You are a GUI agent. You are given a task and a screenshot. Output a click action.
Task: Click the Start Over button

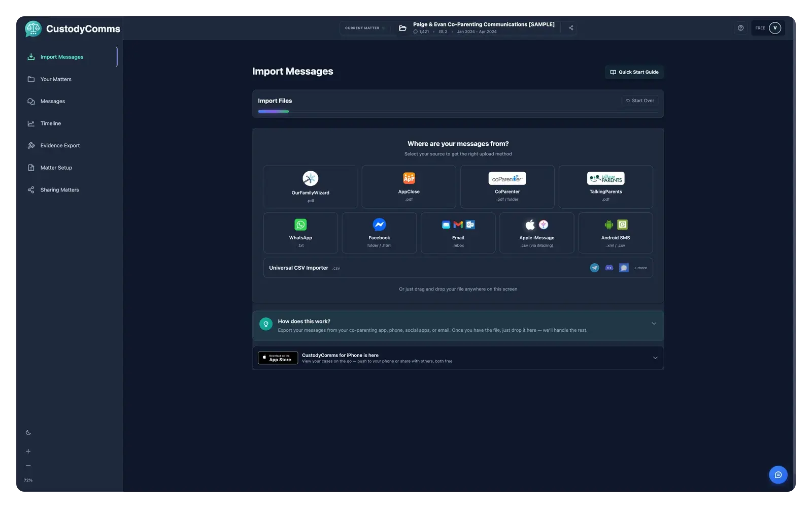640,101
